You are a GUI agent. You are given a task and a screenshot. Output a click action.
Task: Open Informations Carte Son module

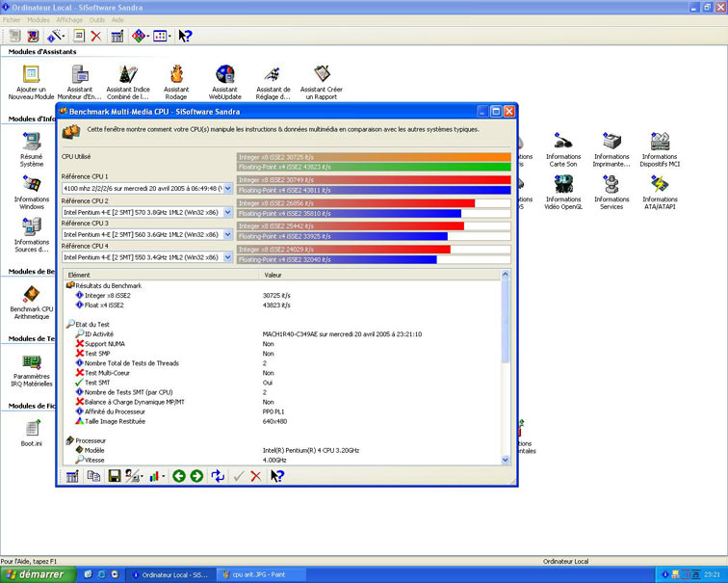pyautogui.click(x=563, y=149)
